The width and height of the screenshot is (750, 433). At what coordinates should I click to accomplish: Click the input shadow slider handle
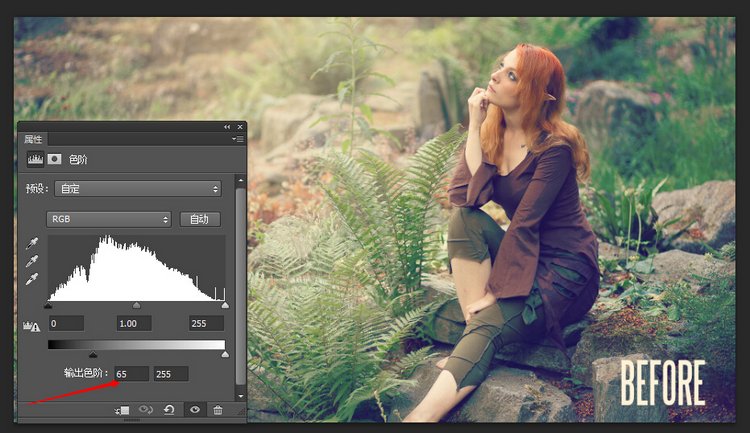(48, 305)
